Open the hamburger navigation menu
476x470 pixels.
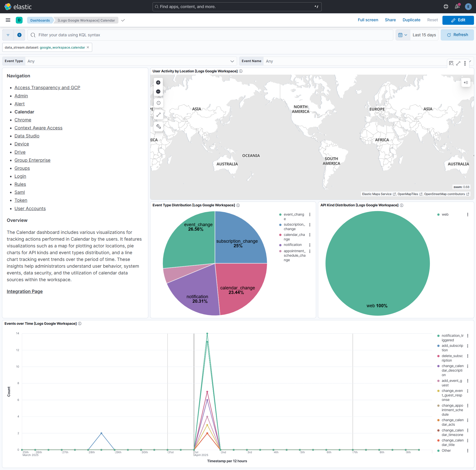coord(8,20)
